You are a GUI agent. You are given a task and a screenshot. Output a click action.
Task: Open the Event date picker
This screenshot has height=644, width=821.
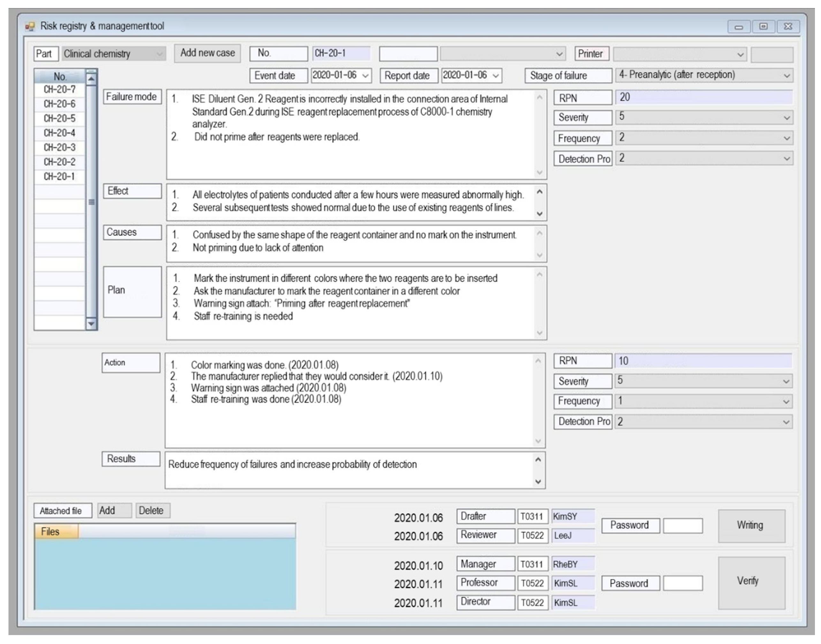[x=365, y=75]
